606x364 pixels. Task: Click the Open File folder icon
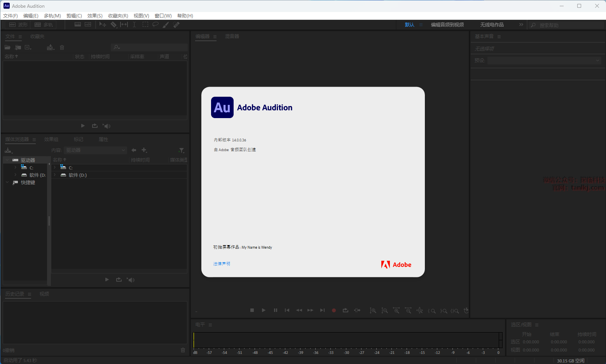[7, 47]
